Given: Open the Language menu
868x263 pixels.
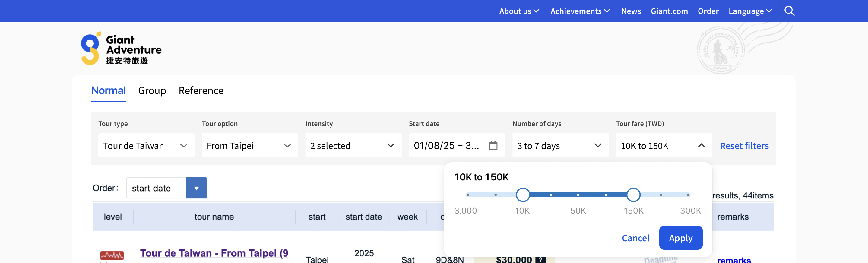Looking at the screenshot, I should 750,11.
